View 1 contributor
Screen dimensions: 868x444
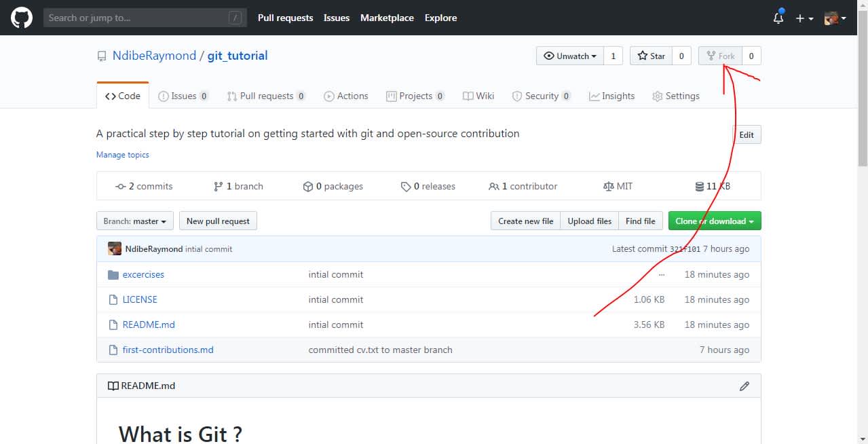[x=523, y=186]
